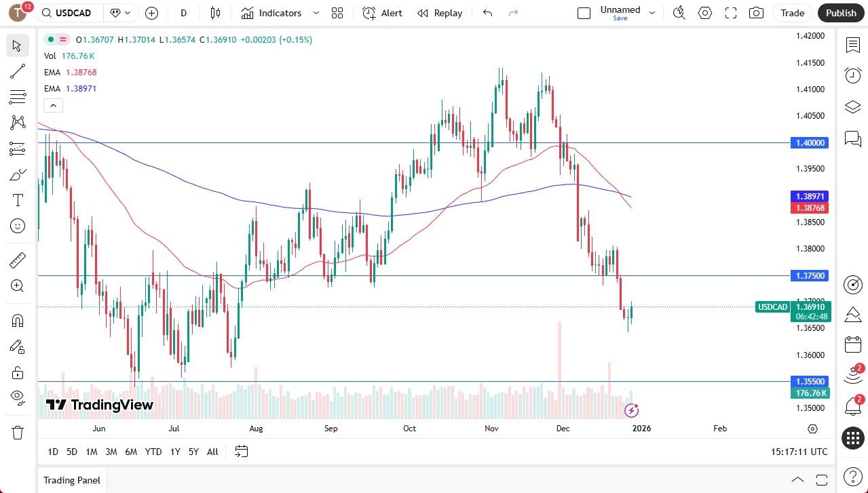Click the 1.40000 horizontal line price label
Viewport: 868px width, 493px height.
[x=810, y=143]
